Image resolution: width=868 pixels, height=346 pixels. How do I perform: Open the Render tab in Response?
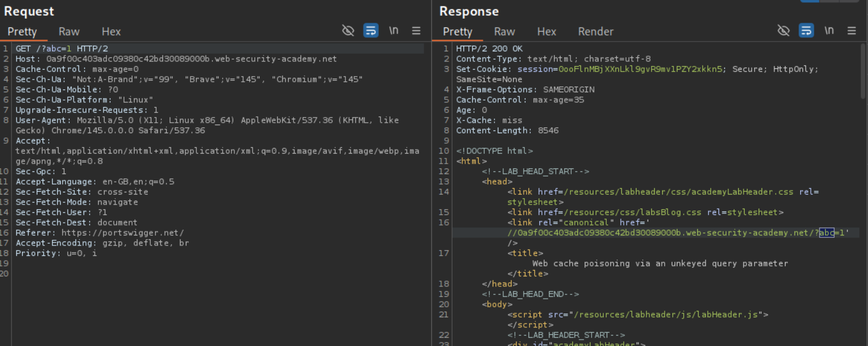coord(596,32)
